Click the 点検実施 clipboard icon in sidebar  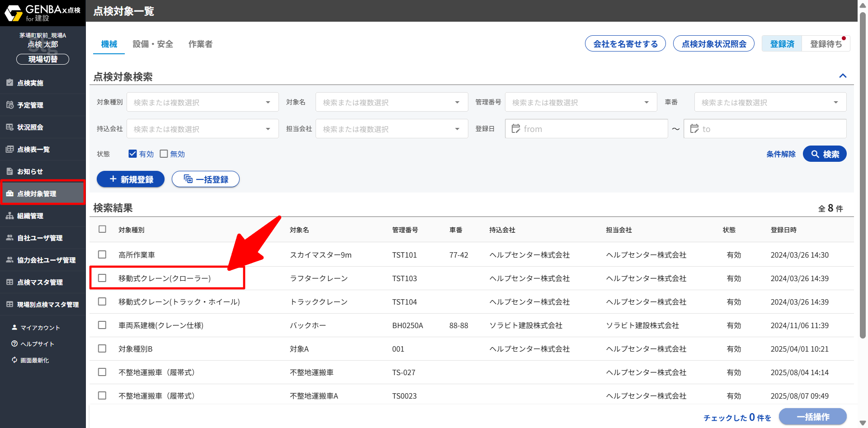tap(9, 83)
